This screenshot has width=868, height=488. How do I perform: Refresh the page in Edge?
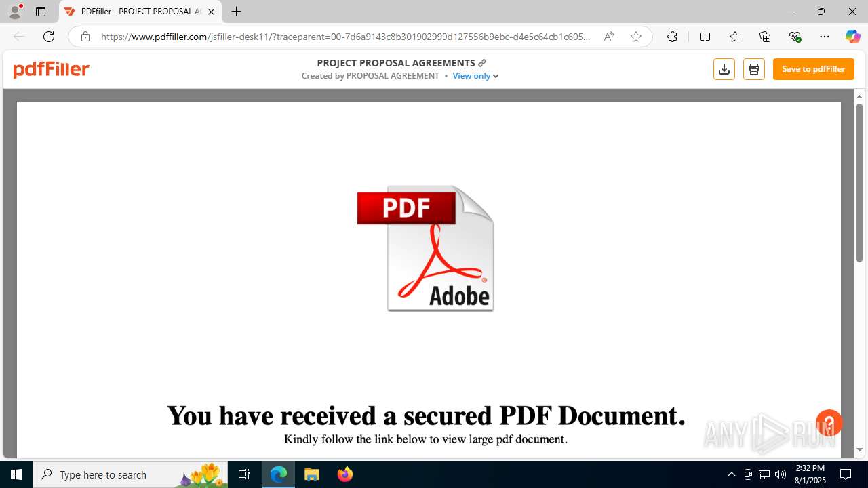coord(49,37)
